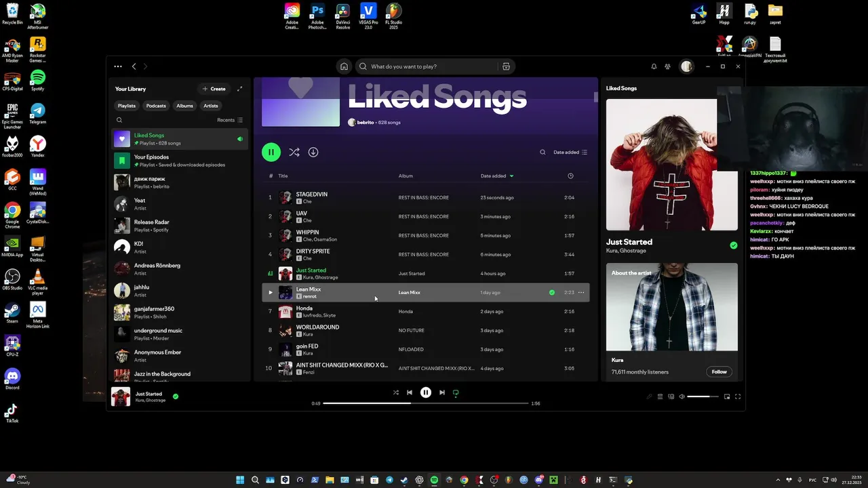
Task: Open more options for Lean Mixx
Action: [581, 292]
